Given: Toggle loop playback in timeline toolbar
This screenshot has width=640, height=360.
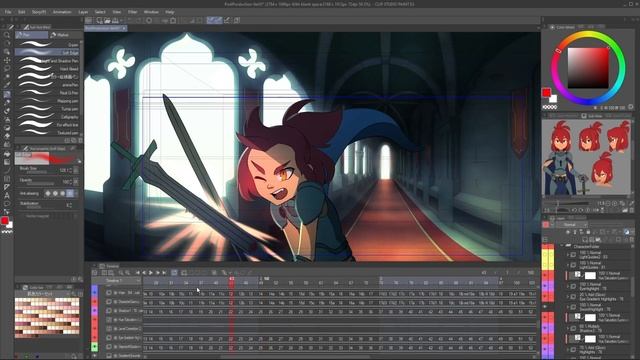Looking at the screenshot, I should (x=174, y=273).
